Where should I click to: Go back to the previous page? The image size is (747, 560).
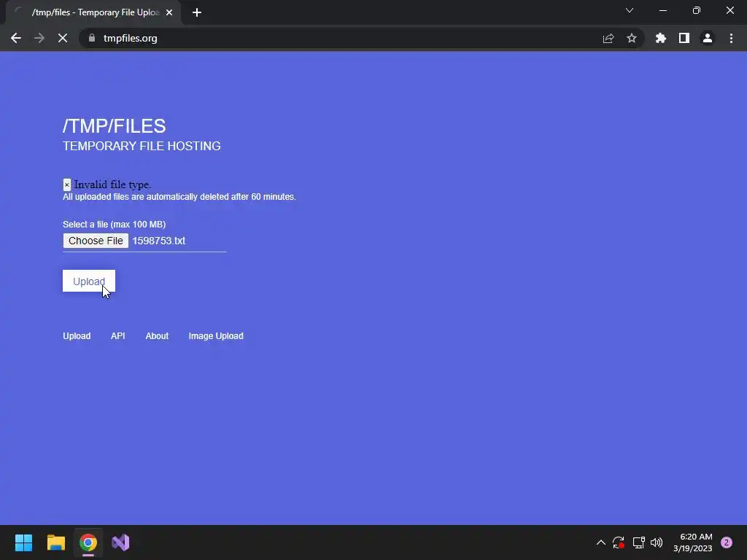16,38
